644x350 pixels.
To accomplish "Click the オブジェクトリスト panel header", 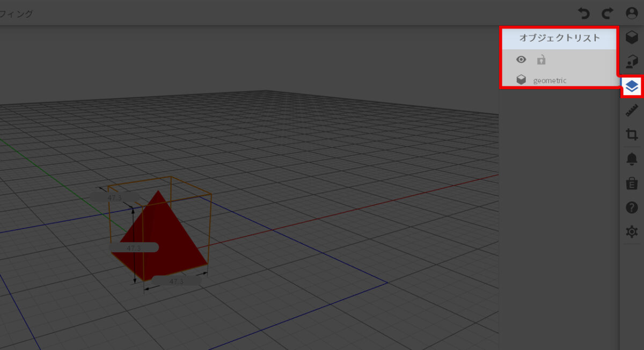I will (559, 38).
